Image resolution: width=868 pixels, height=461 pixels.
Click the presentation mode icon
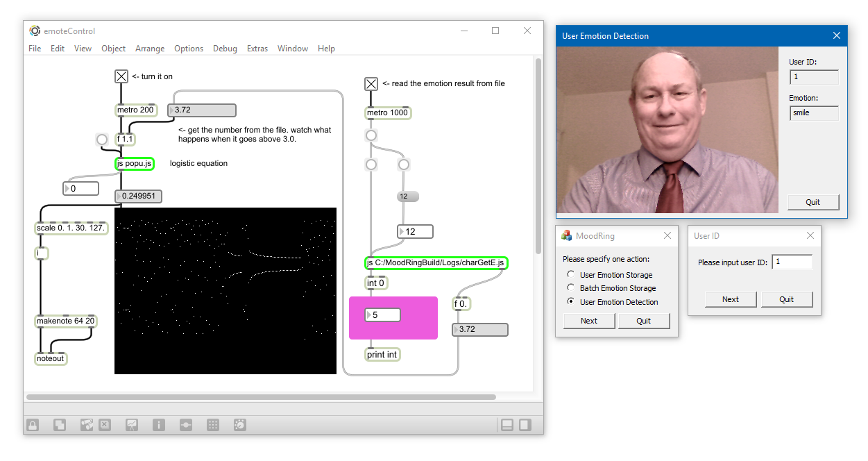pyautogui.click(x=131, y=425)
